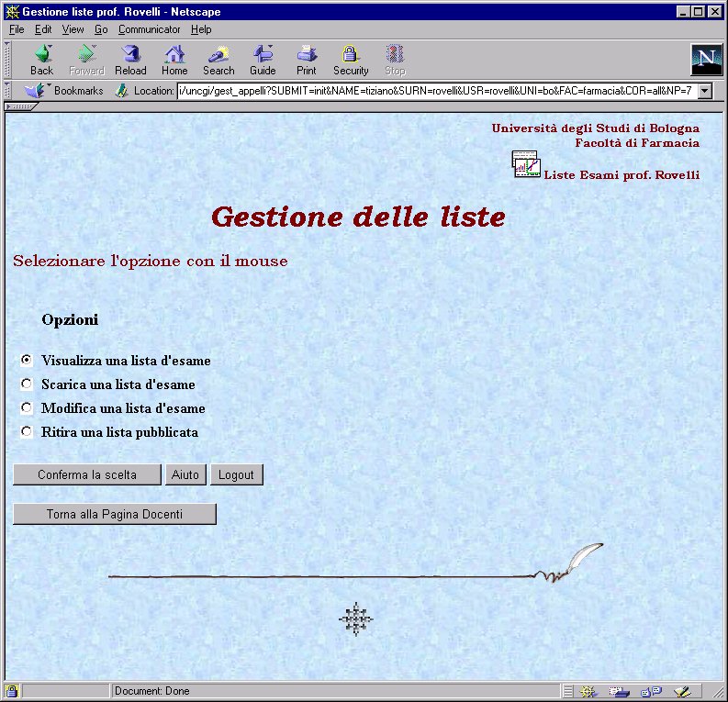The width and height of the screenshot is (728, 702).
Task: Open the Search toolbar icon
Action: [x=218, y=60]
